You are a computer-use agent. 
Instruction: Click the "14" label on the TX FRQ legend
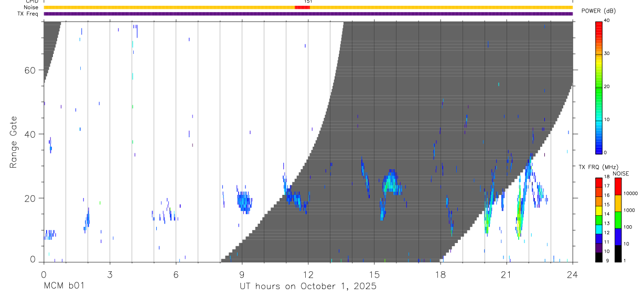pyautogui.click(x=607, y=214)
